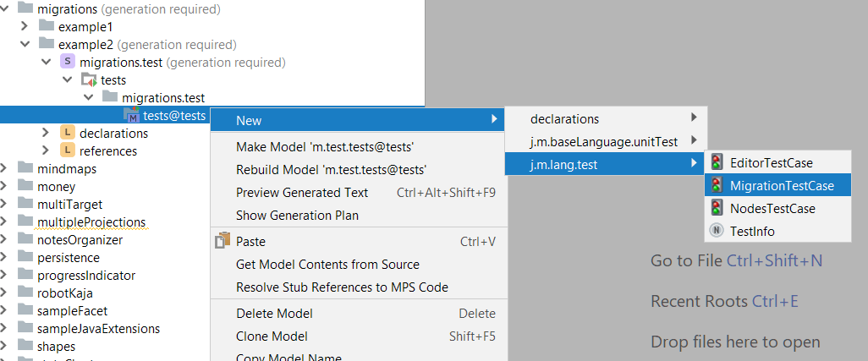
Task: Click the MigrationTestCase traffic light icon
Action: pos(717,186)
